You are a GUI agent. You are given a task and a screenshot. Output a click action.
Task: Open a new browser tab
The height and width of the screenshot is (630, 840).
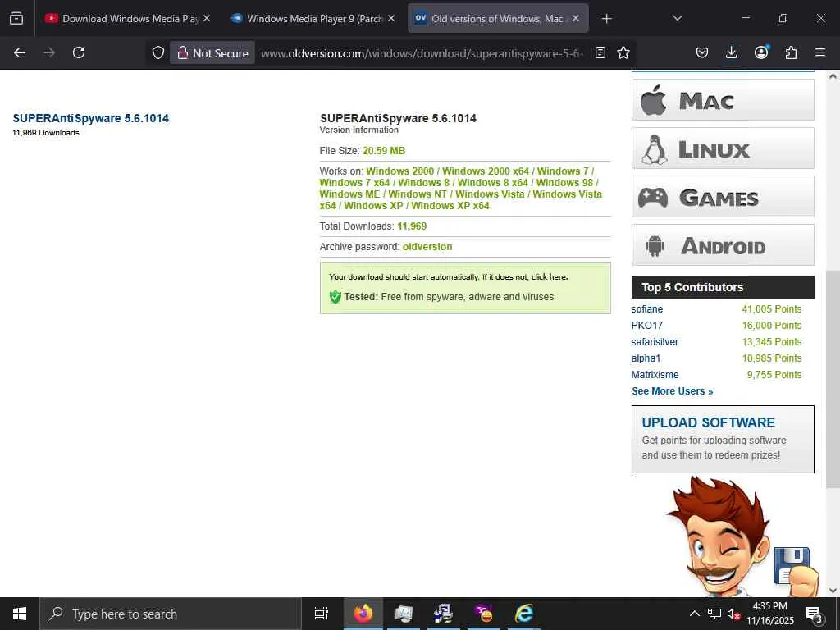pos(606,19)
